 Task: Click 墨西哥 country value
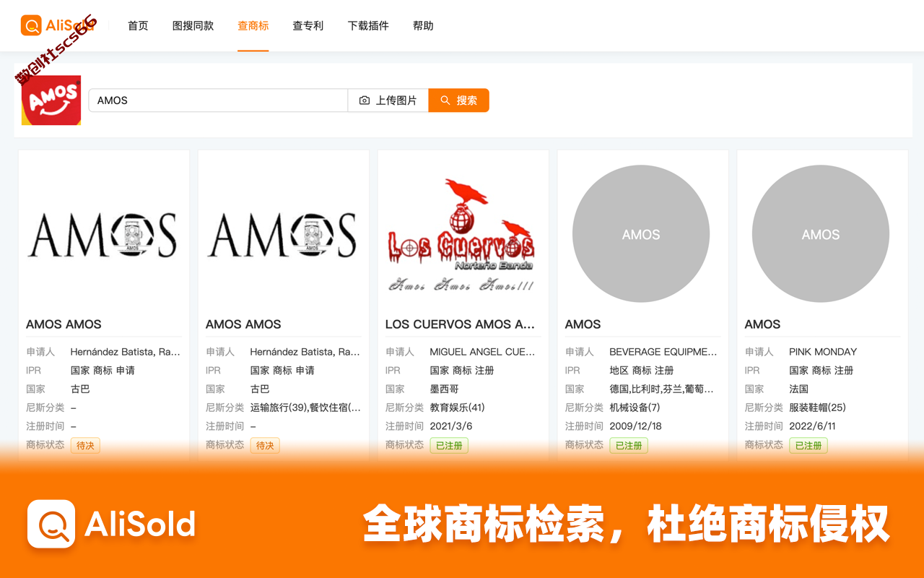(445, 389)
